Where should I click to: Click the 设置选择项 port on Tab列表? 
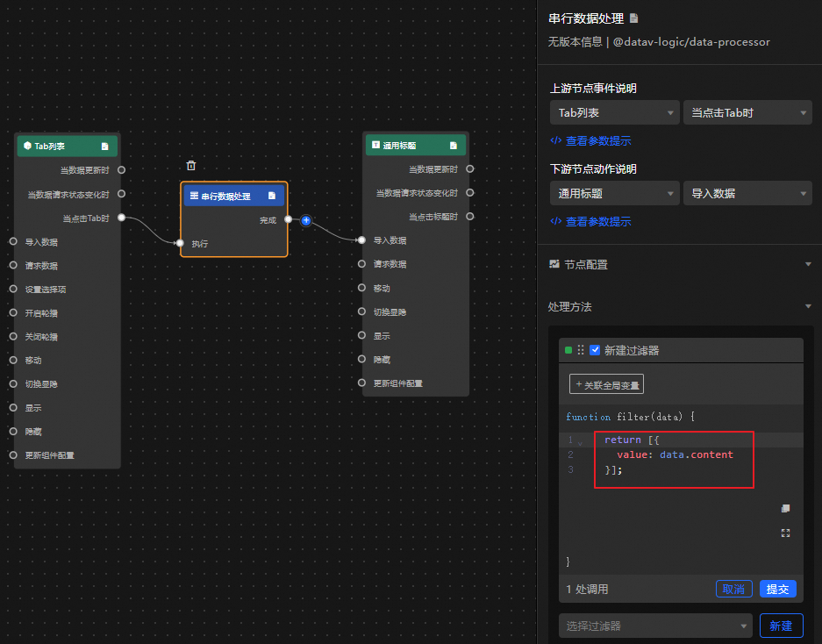click(x=13, y=289)
